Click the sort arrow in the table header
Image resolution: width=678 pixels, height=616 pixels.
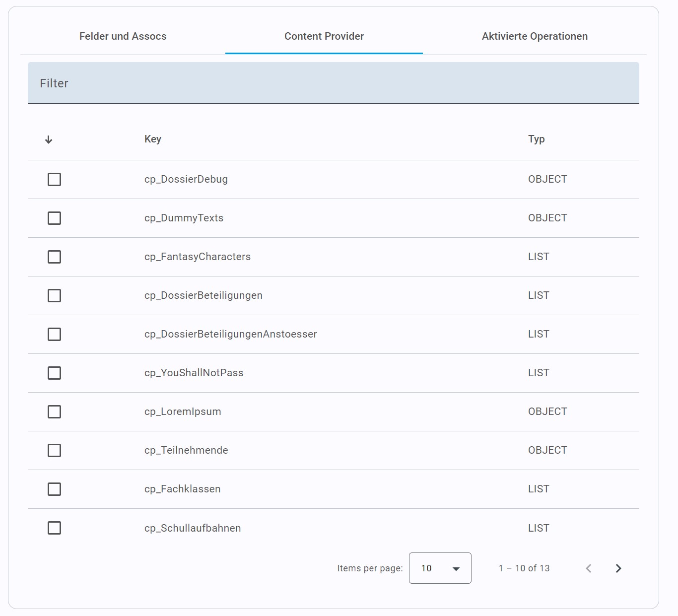pos(49,139)
